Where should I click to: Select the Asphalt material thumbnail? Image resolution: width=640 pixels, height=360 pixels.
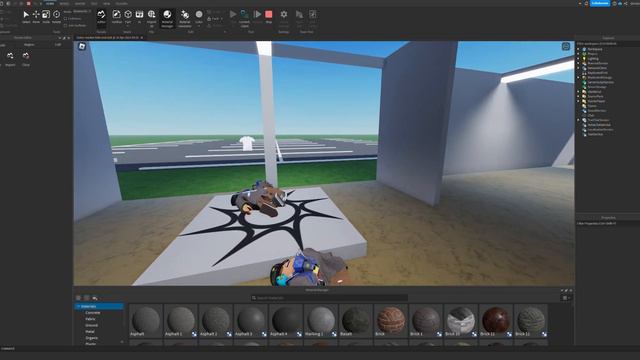coord(146,321)
